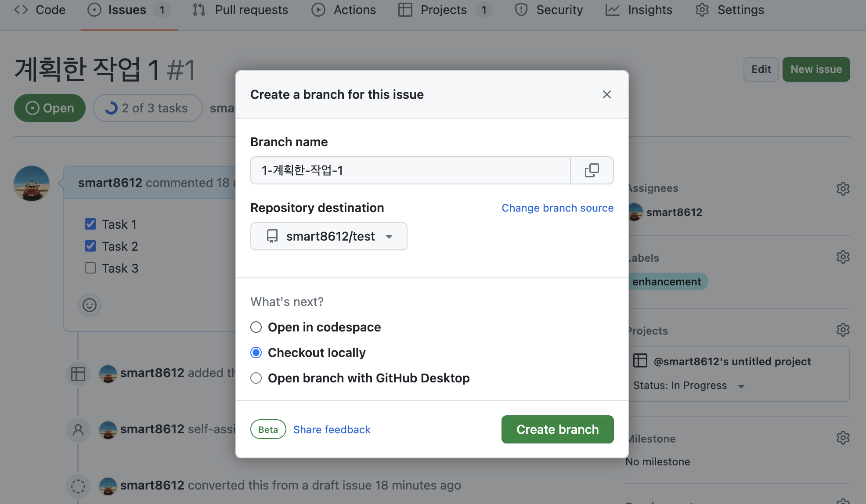Click the Assignees gear icon
The width and height of the screenshot is (866, 504).
(x=843, y=189)
